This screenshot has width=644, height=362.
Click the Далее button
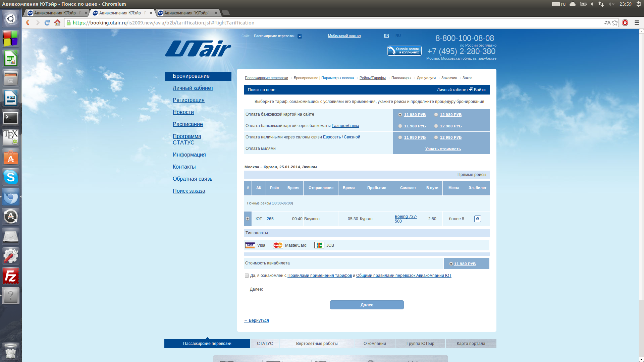tap(367, 305)
